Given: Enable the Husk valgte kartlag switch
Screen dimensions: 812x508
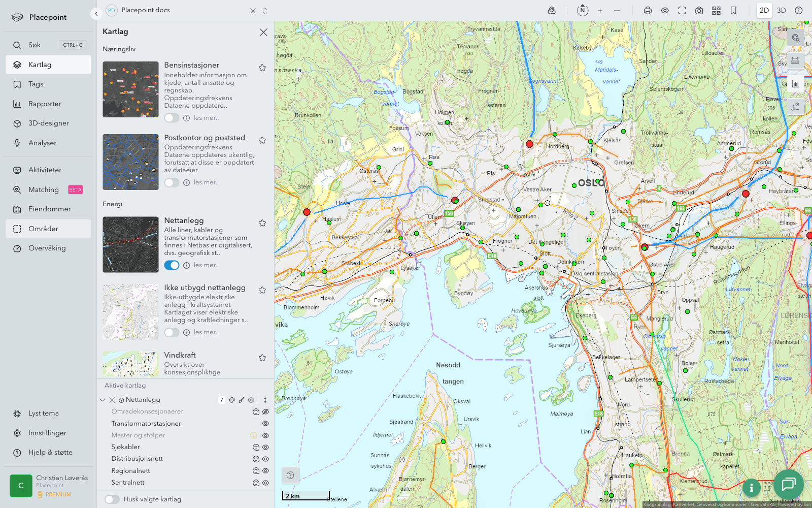Looking at the screenshot, I should 112,499.
